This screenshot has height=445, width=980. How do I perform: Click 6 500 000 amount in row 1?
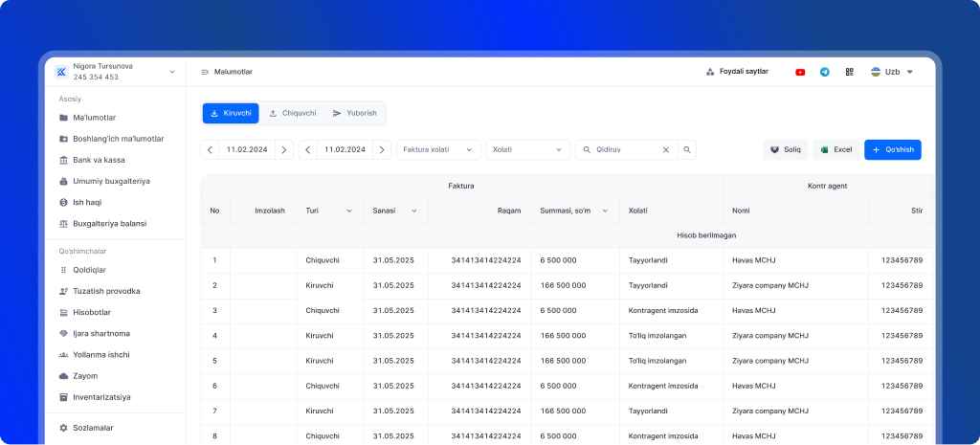coord(558,260)
